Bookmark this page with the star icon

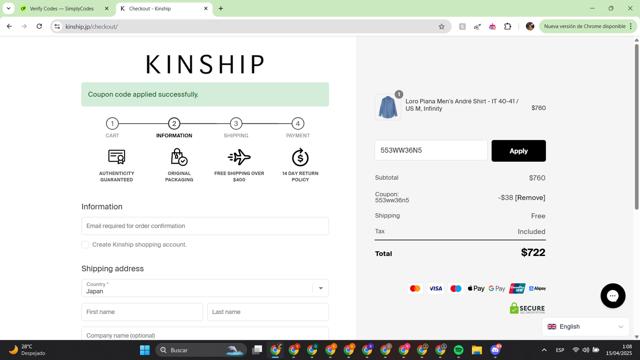[x=441, y=27]
